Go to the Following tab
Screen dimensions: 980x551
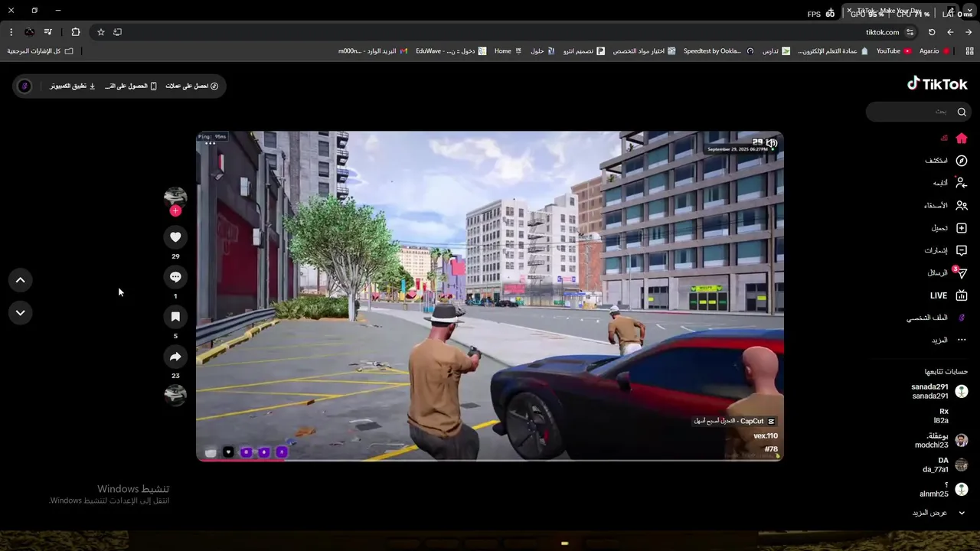tap(950, 183)
